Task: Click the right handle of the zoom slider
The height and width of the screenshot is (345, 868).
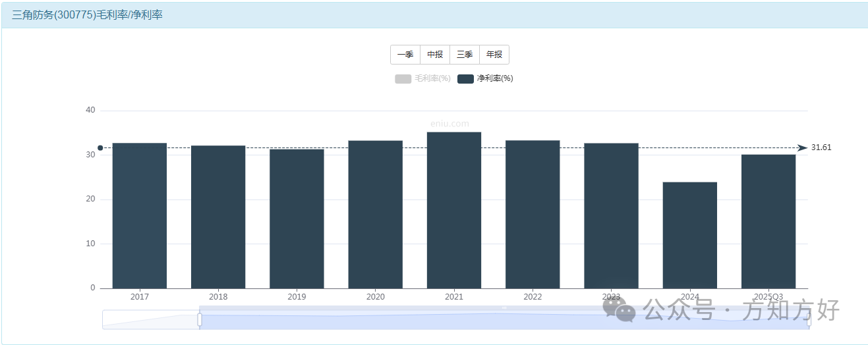Action: pos(809,319)
